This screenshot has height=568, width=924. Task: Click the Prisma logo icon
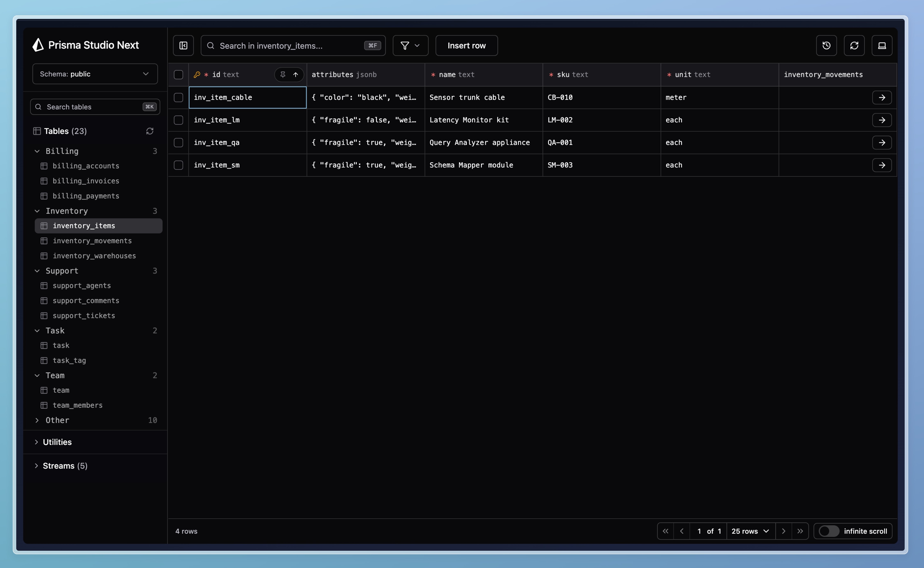point(38,45)
